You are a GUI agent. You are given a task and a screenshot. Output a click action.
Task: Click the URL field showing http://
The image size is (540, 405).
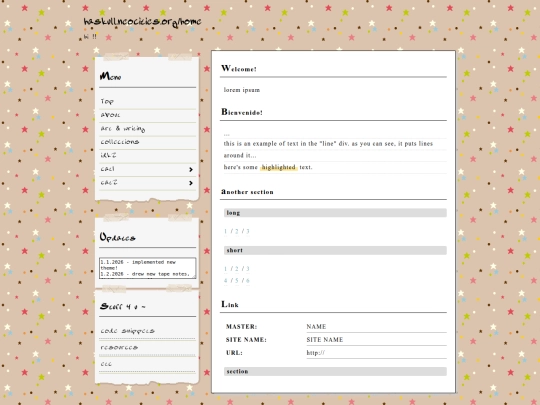[376, 353]
